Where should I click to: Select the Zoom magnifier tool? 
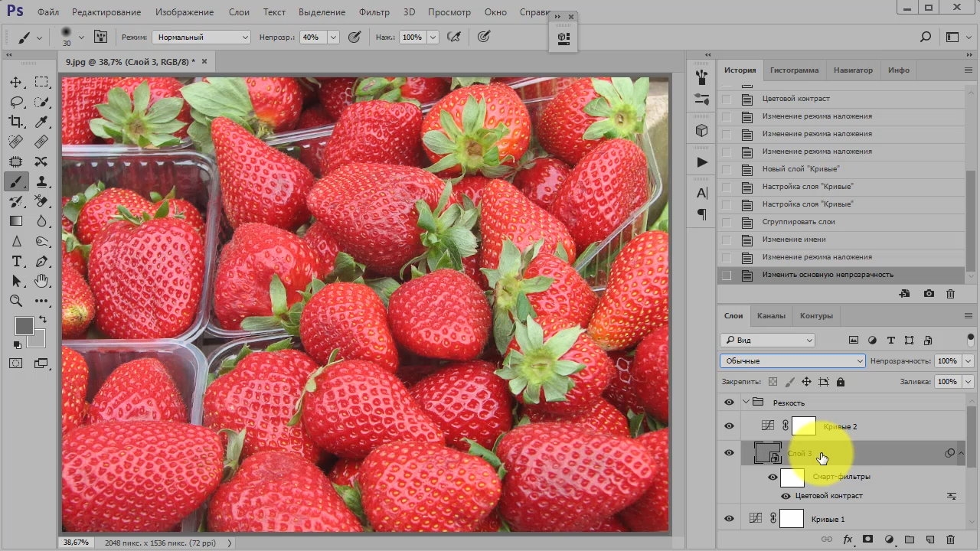(x=16, y=301)
